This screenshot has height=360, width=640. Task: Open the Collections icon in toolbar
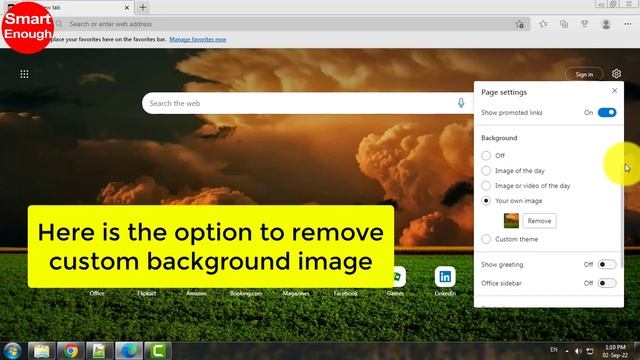[x=564, y=24]
